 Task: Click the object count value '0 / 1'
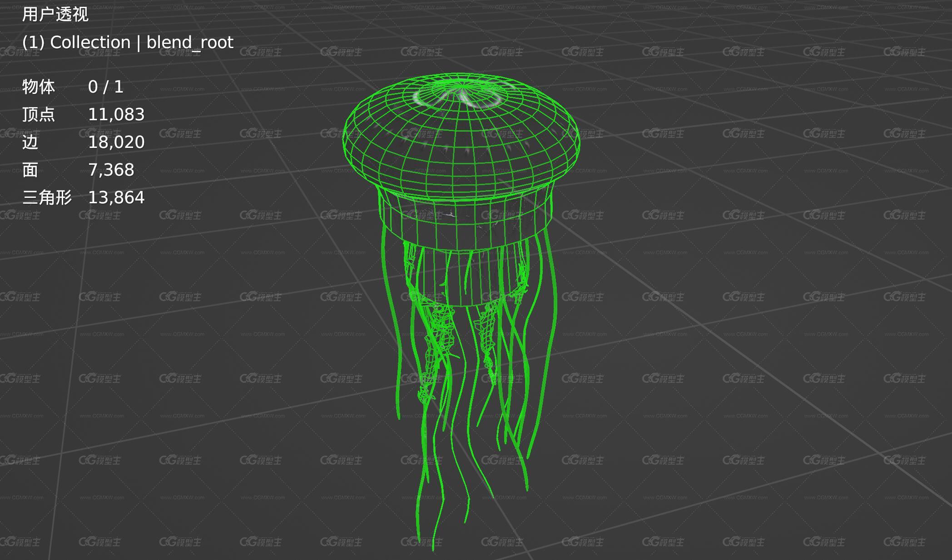coord(105,87)
